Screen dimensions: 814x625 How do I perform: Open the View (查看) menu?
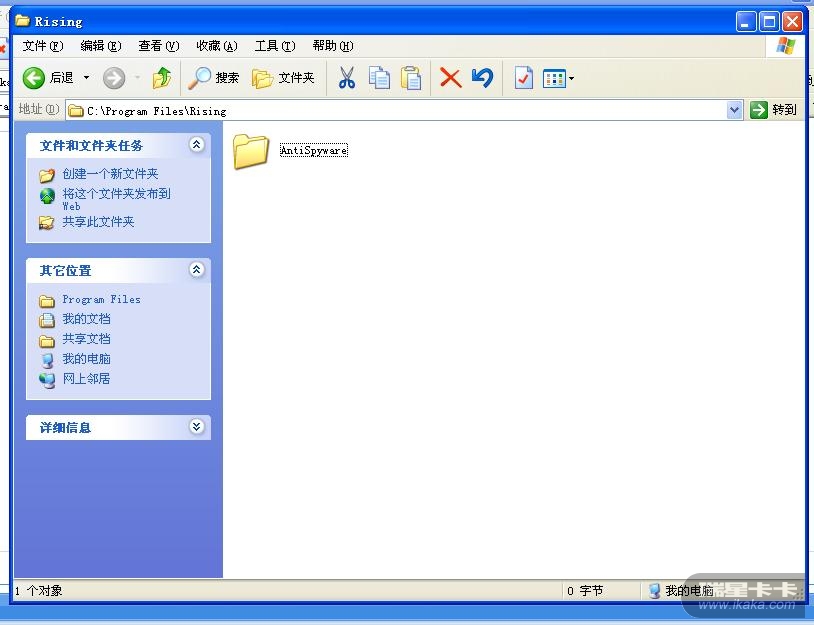[x=158, y=46]
